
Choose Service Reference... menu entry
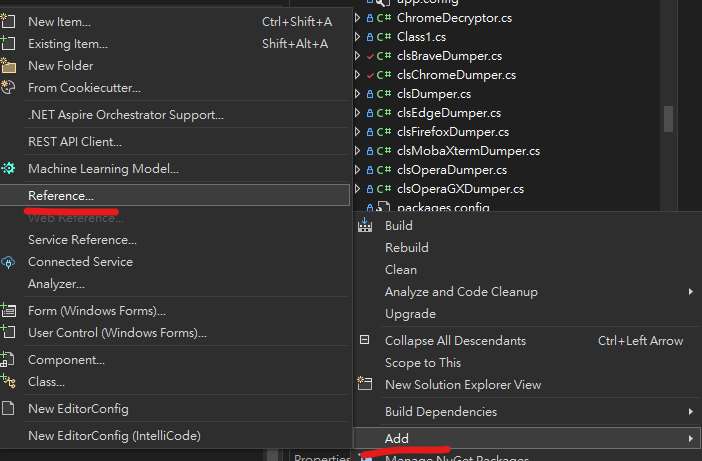82,240
